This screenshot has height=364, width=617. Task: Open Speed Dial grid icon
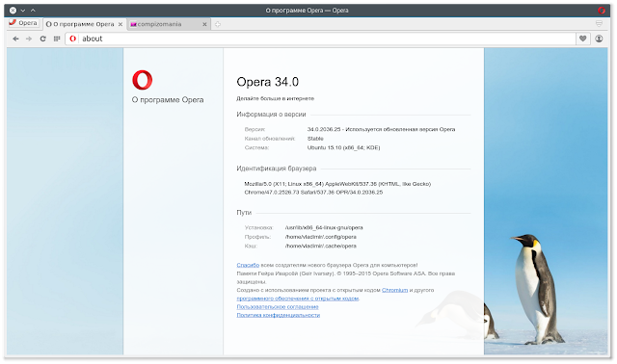tap(57, 39)
